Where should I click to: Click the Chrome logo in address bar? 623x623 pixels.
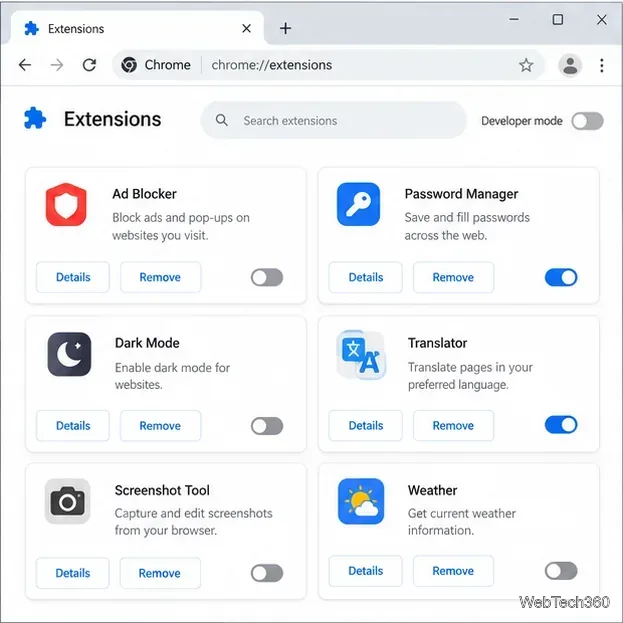tap(129, 65)
